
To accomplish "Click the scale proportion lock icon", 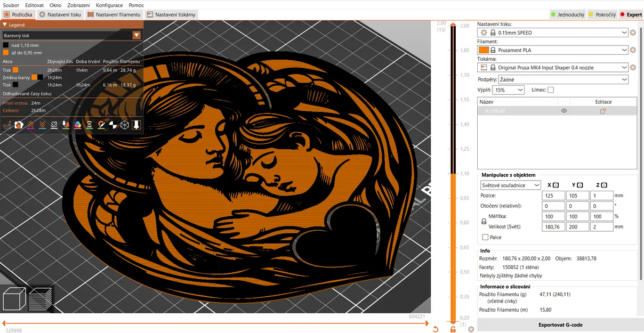I will [x=484, y=221].
